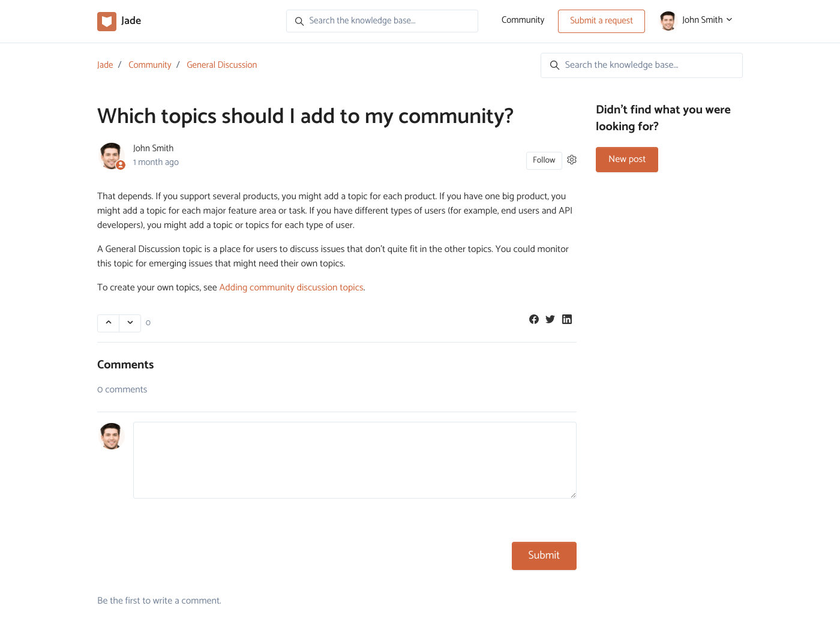The image size is (840, 624).
Task: Share post on LinkedIn
Action: [567, 319]
